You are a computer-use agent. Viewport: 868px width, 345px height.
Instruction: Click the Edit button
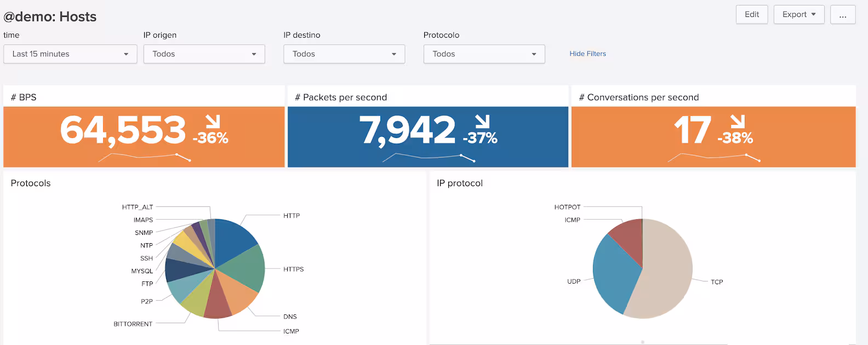click(x=751, y=15)
